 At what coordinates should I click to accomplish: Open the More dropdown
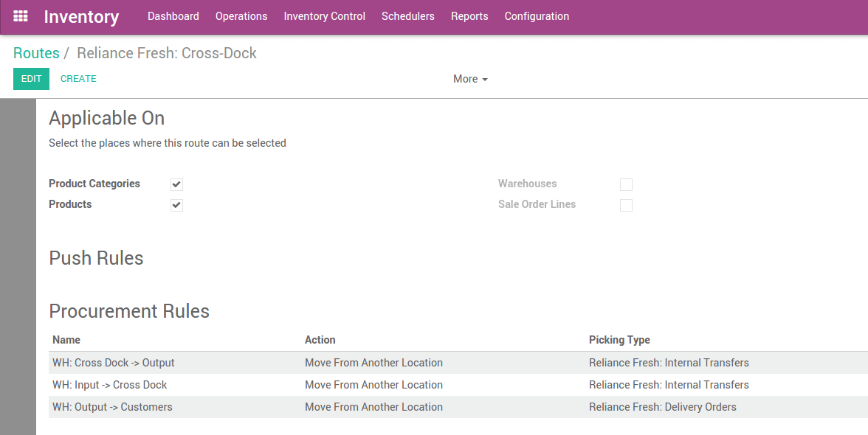point(469,79)
